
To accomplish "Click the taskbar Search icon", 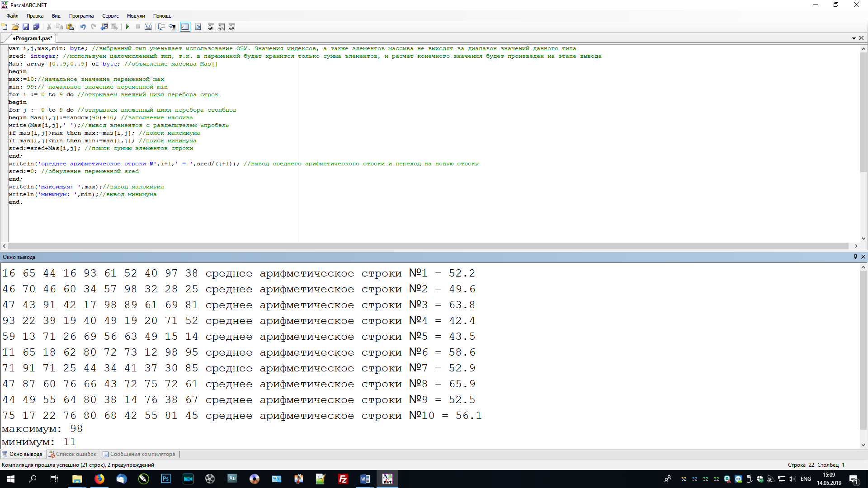I will (33, 479).
